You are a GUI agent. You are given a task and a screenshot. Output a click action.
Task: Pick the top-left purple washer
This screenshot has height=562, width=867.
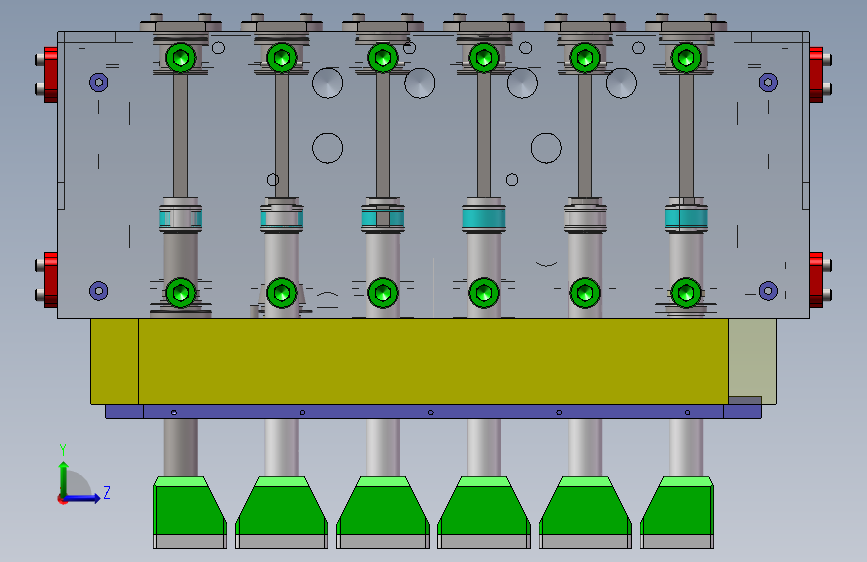click(x=98, y=82)
